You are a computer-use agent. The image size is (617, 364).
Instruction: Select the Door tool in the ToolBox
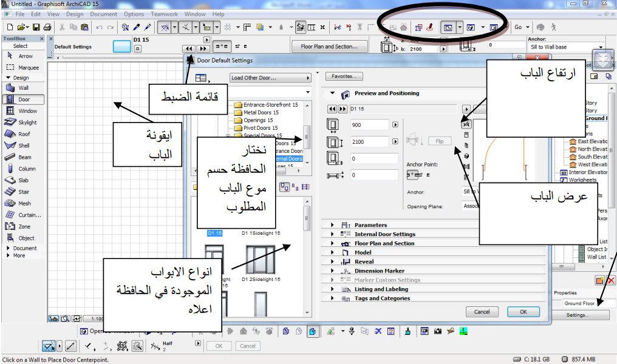[22, 98]
